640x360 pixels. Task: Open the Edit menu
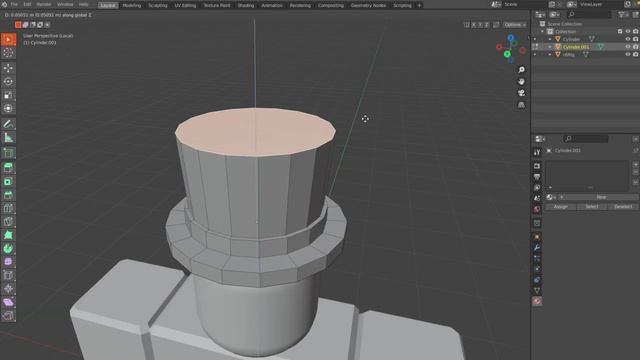pos(27,4)
